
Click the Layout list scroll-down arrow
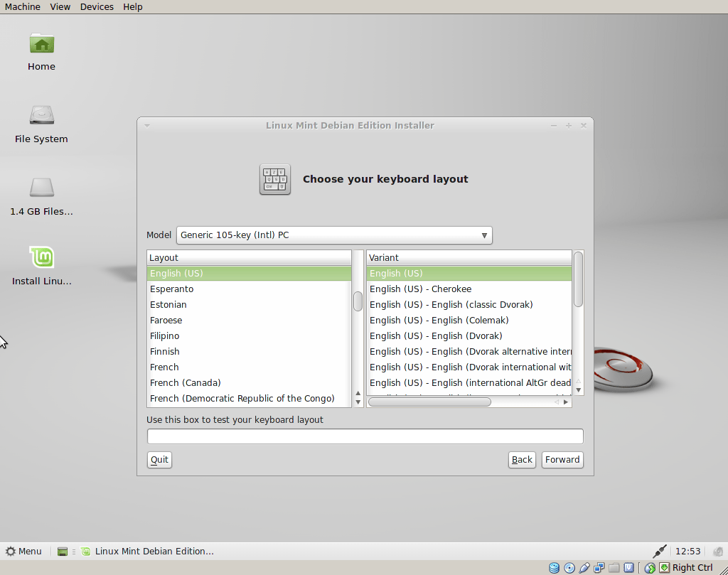(x=358, y=402)
